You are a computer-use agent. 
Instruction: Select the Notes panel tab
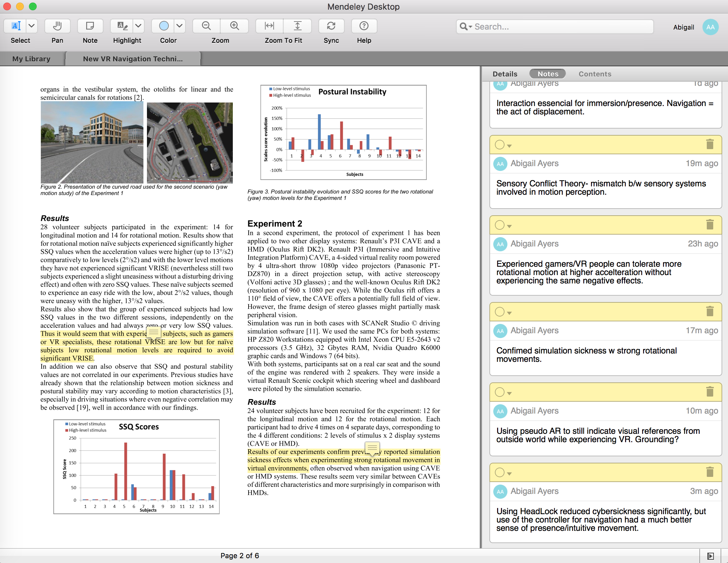pyautogui.click(x=548, y=74)
